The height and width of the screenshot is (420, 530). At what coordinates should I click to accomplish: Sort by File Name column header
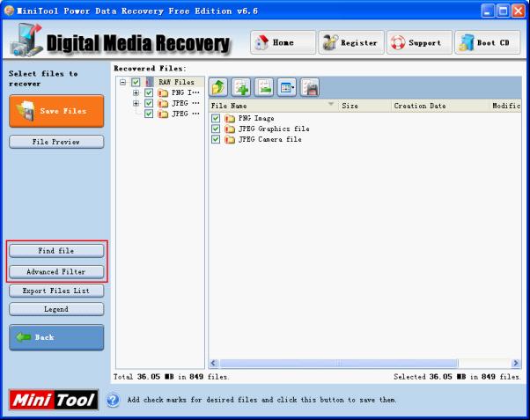coord(273,106)
